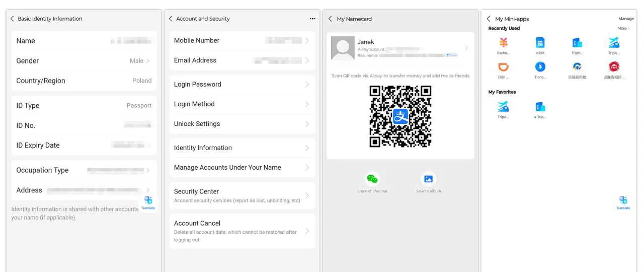The width and height of the screenshot is (644, 272).
Task: Click the Country/Region row showing Poland
Action: [x=84, y=81]
